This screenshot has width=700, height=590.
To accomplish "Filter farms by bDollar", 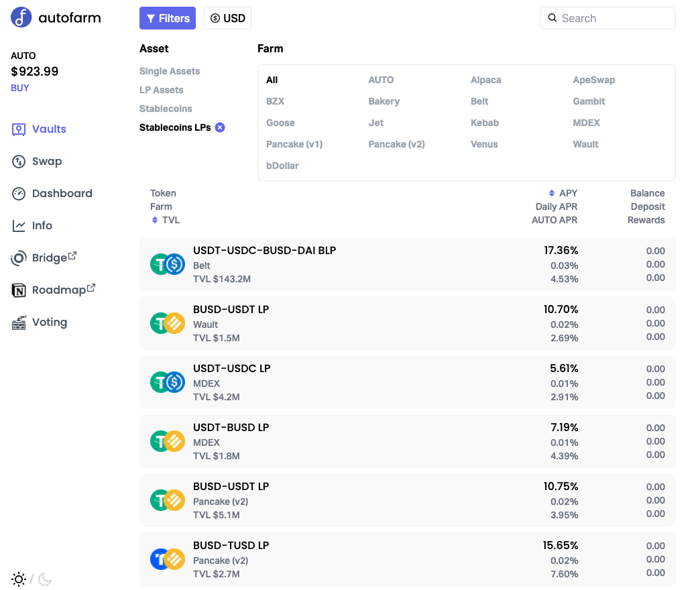I will 282,166.
